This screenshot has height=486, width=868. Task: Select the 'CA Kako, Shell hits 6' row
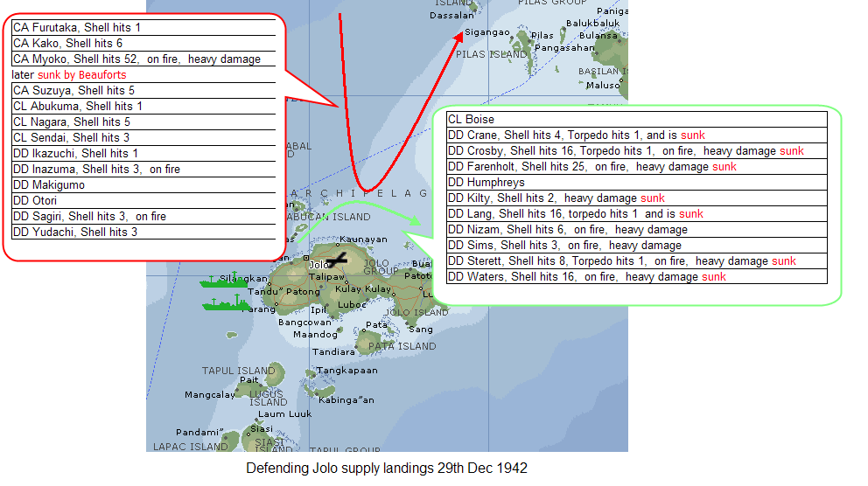[x=143, y=43]
